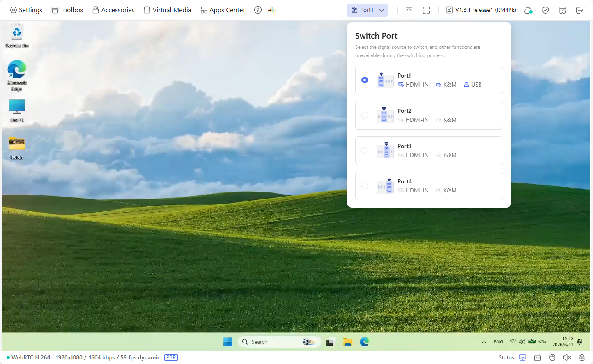Select the Port2 radio button

(365, 115)
